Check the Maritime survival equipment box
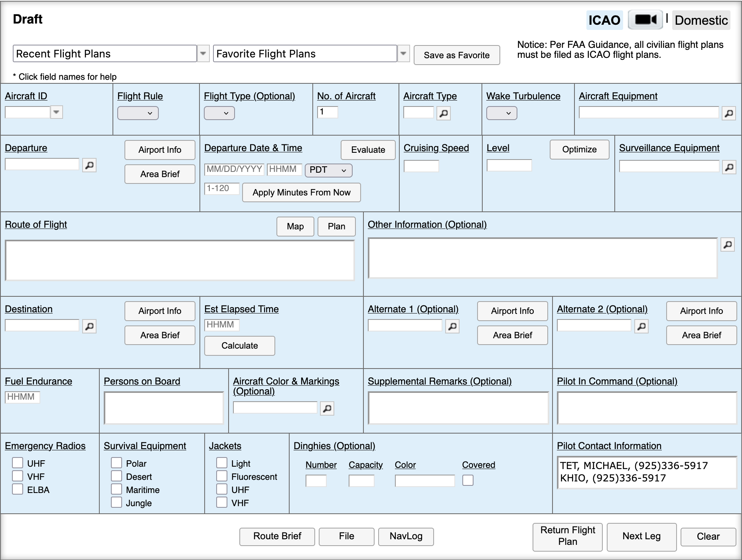742x560 pixels. pyautogui.click(x=116, y=489)
